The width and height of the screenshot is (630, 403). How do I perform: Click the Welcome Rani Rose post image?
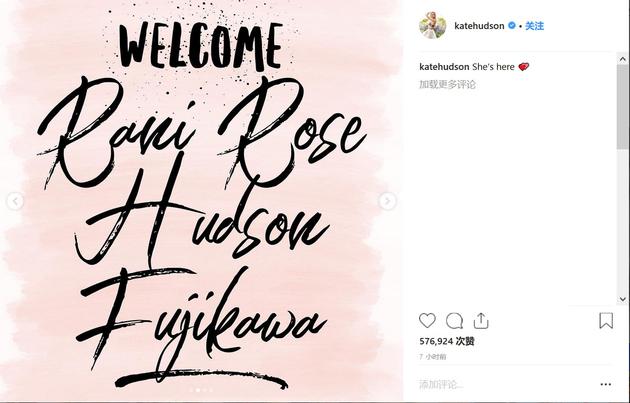[x=201, y=201]
